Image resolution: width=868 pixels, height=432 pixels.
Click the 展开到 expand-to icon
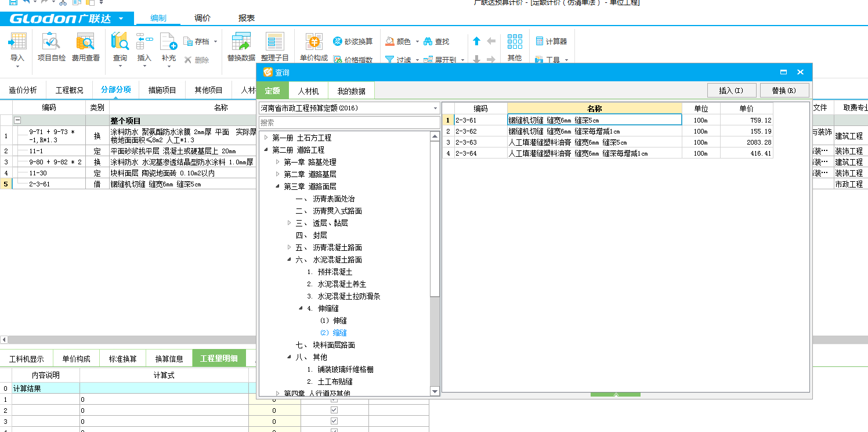428,60
